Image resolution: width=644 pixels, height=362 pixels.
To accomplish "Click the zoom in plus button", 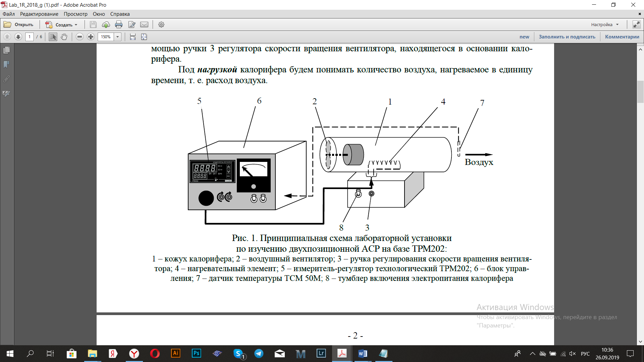I will (91, 37).
